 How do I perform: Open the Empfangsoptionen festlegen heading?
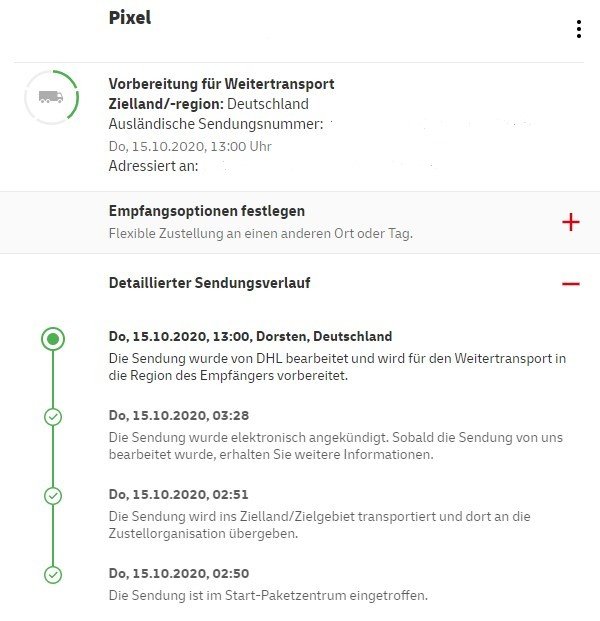tap(207, 211)
